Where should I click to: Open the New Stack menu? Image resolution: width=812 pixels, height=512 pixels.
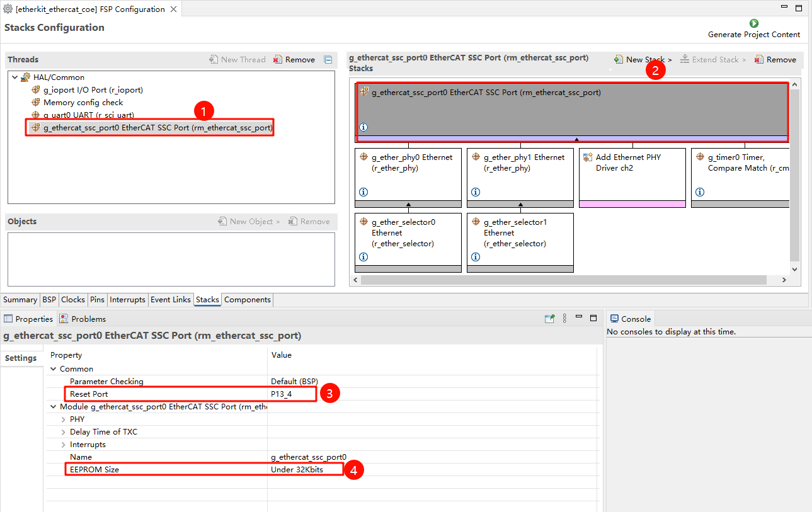643,60
